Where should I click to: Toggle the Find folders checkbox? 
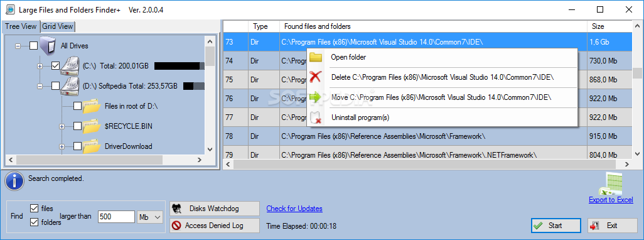click(34, 222)
